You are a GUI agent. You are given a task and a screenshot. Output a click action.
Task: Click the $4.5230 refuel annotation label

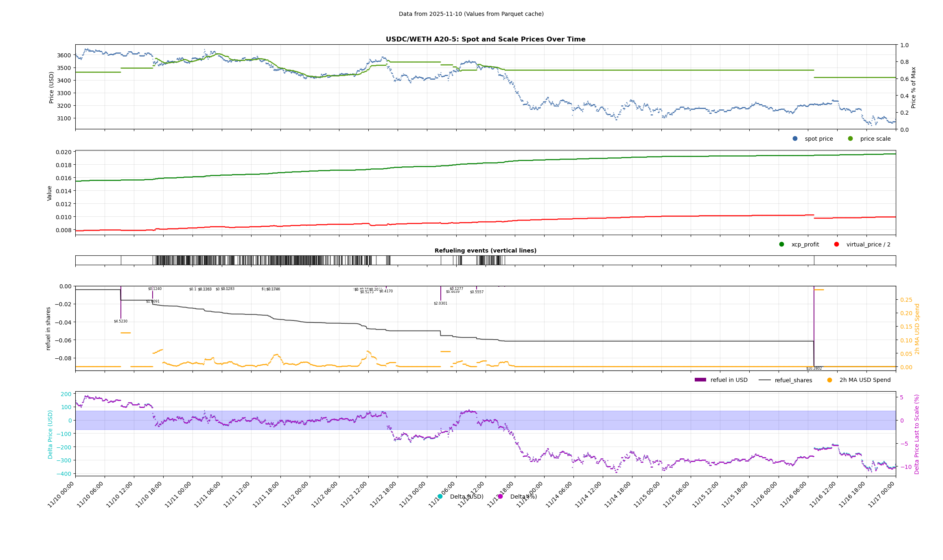coord(120,321)
